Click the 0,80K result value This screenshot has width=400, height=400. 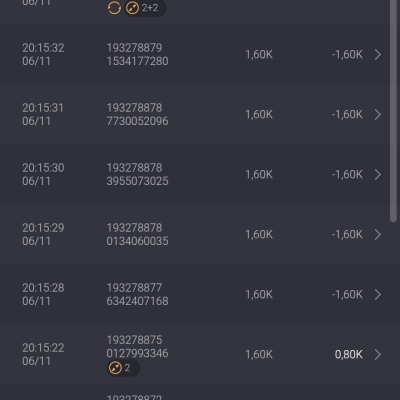349,355
